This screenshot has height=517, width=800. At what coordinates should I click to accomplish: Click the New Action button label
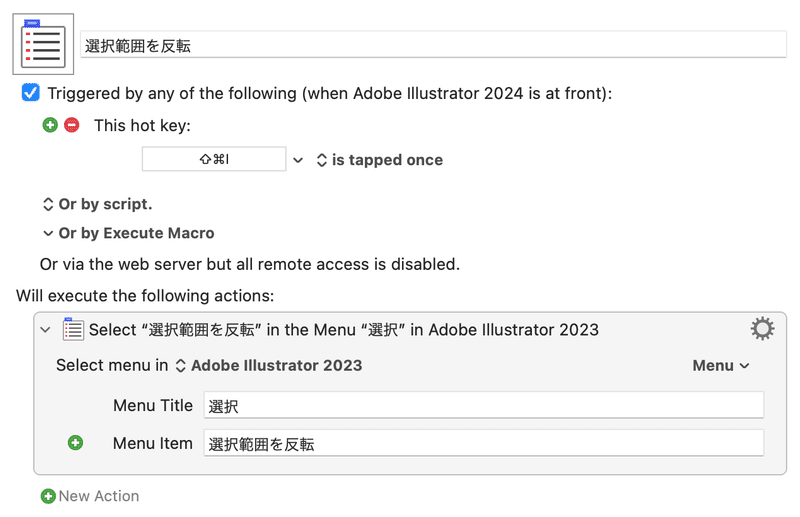(x=99, y=496)
